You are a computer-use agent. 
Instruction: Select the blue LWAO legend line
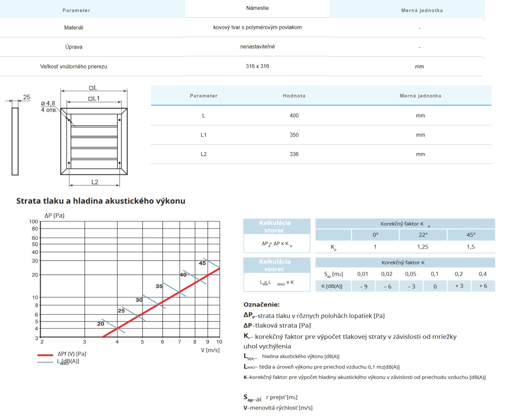[x=45, y=362]
